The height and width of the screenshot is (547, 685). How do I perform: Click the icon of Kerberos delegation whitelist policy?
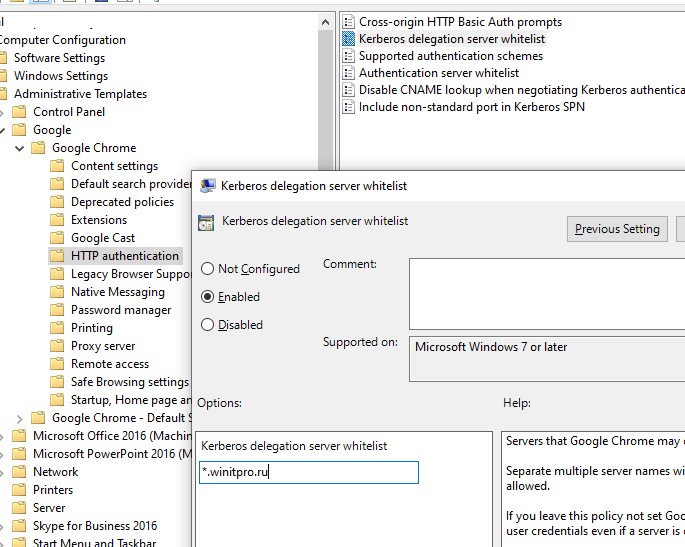coord(348,39)
